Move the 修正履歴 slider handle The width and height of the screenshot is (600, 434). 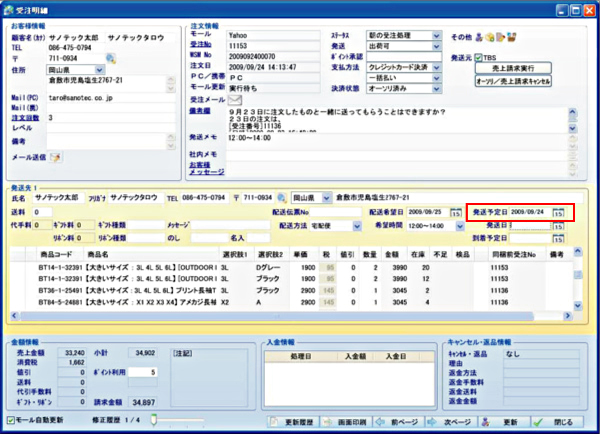154,420
